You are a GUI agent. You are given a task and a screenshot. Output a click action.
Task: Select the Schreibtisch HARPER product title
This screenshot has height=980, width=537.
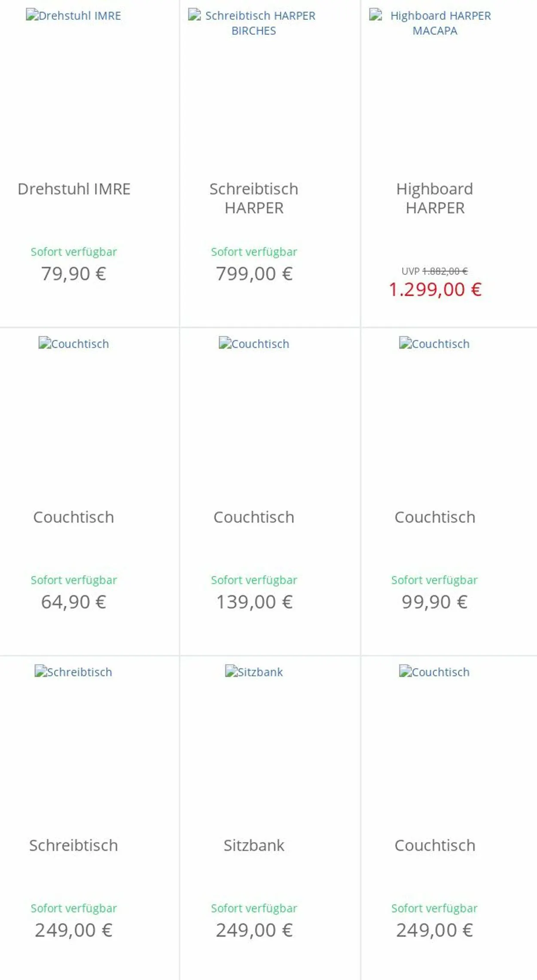(x=254, y=198)
